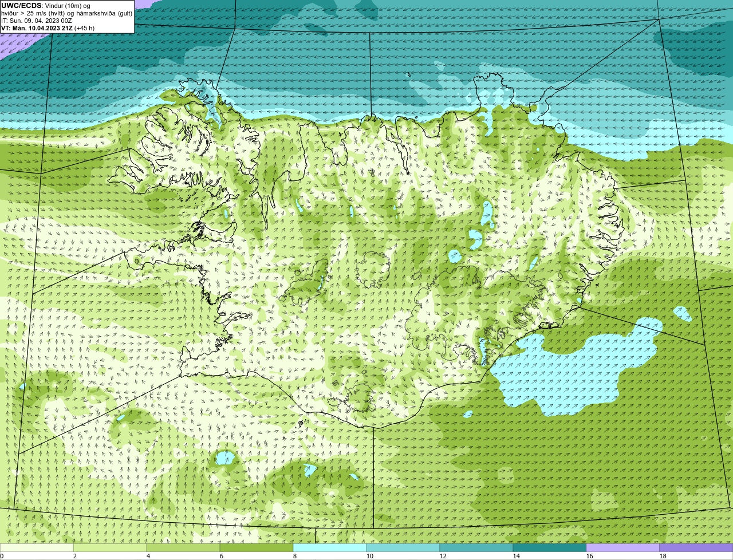
Task: Click the pale yellow 0–2 legend swatch
Action: click(x=37, y=548)
